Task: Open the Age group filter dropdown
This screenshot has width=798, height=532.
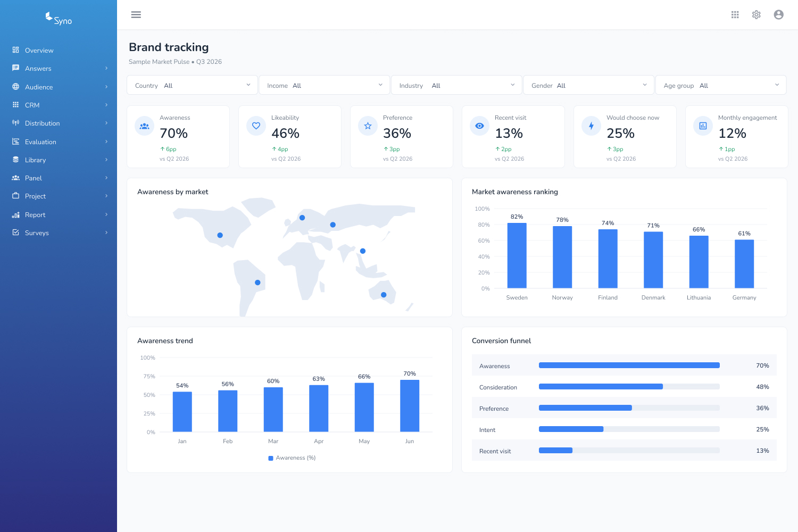Action: click(x=721, y=85)
